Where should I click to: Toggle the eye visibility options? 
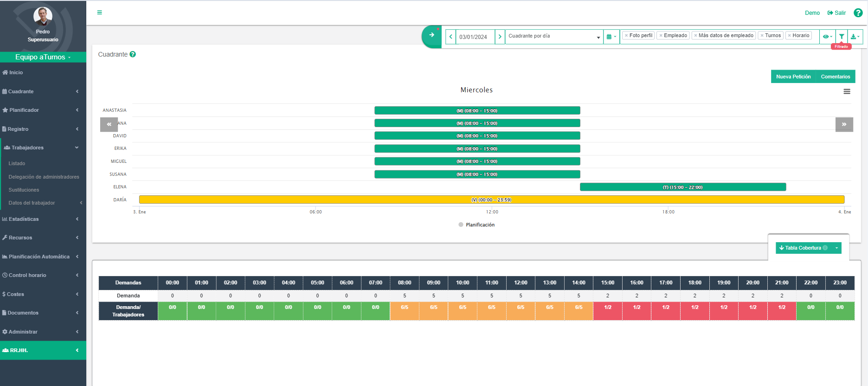coord(827,36)
